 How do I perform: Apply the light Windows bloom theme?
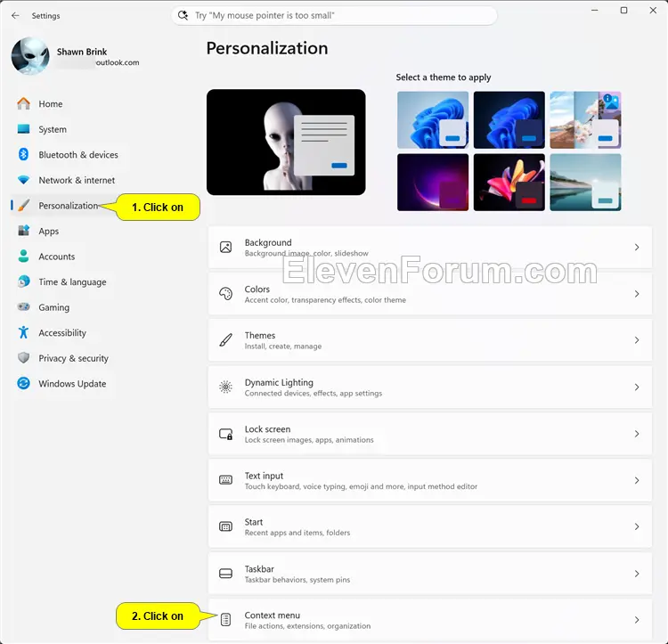click(432, 119)
